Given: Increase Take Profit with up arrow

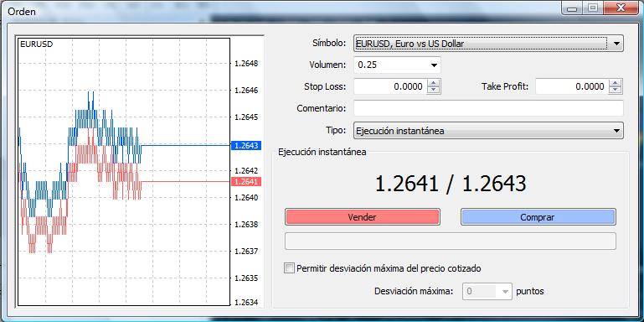Looking at the screenshot, I should [616, 83].
